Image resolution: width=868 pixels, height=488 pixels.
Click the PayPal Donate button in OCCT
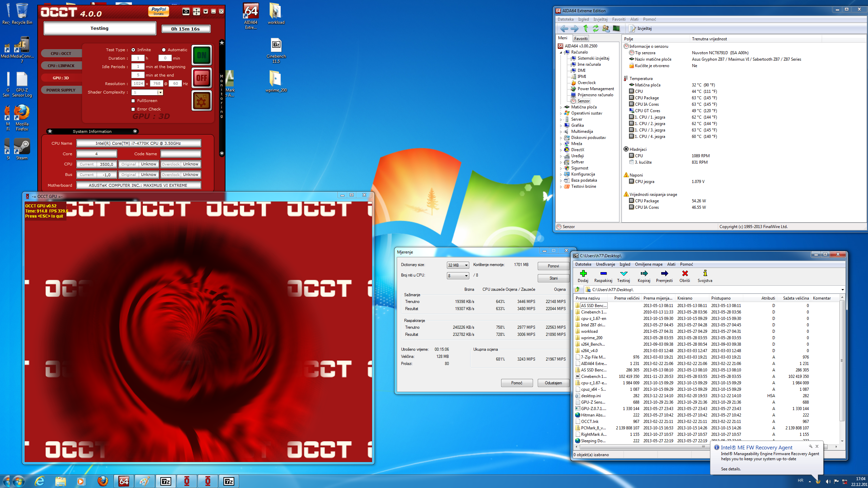point(158,11)
